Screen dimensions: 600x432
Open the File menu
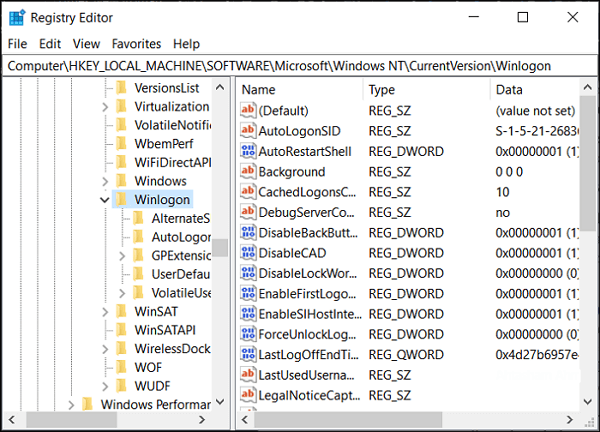[x=17, y=44]
